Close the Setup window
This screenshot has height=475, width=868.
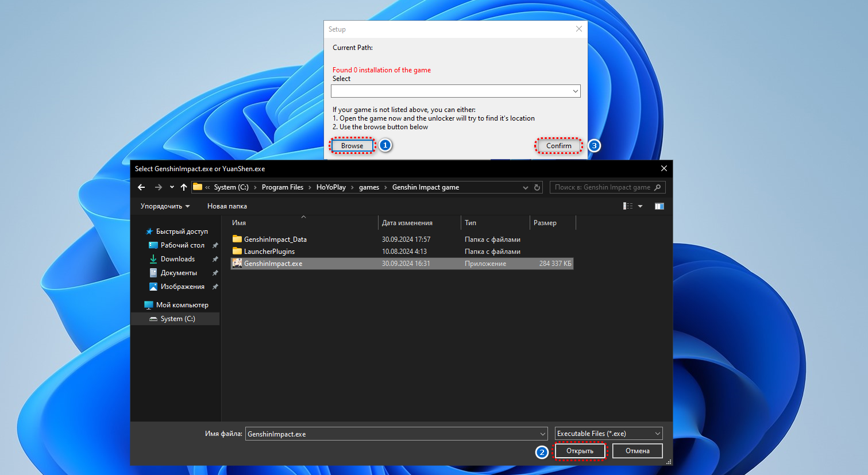tap(579, 29)
